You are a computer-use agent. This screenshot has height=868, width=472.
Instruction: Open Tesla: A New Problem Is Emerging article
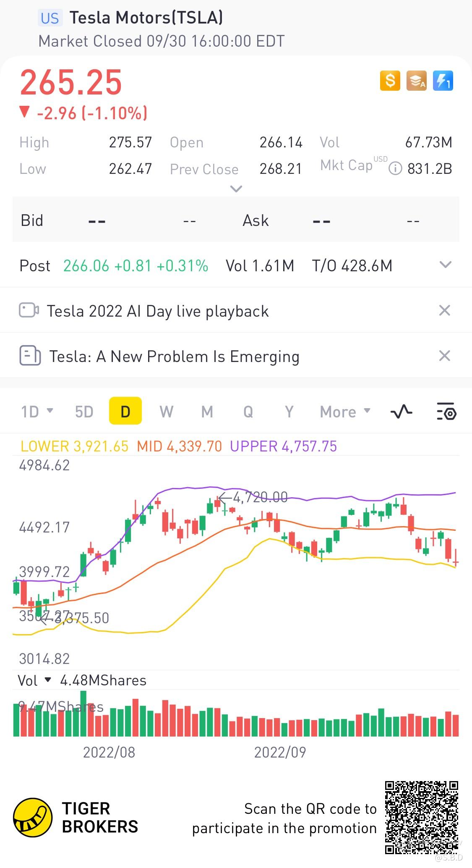tap(174, 357)
